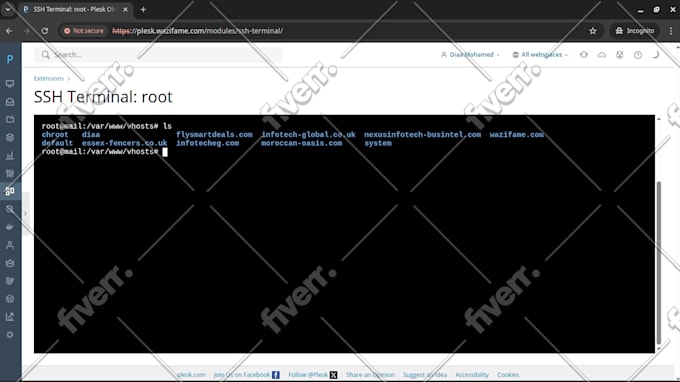The image size is (680, 382).
Task: Bookmark this page with the star icon
Action: click(x=593, y=31)
